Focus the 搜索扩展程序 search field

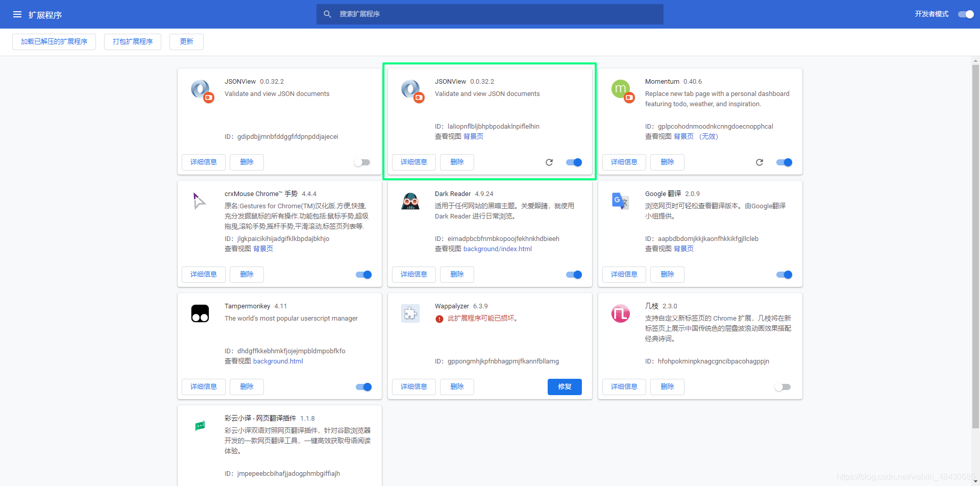[490, 14]
